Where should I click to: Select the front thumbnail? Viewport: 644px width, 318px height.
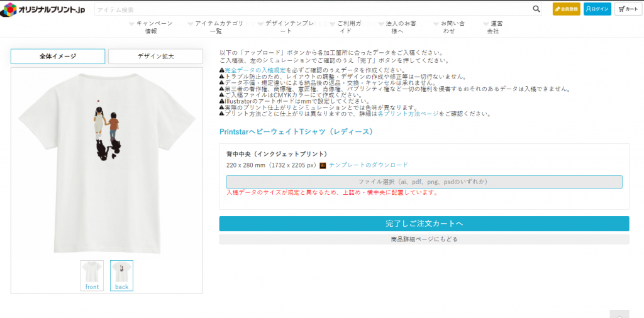point(92,276)
